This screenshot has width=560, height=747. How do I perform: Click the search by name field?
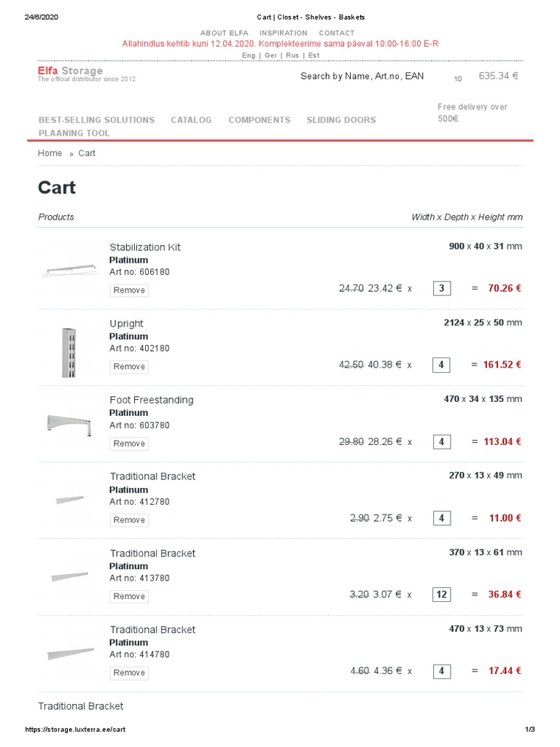(362, 76)
